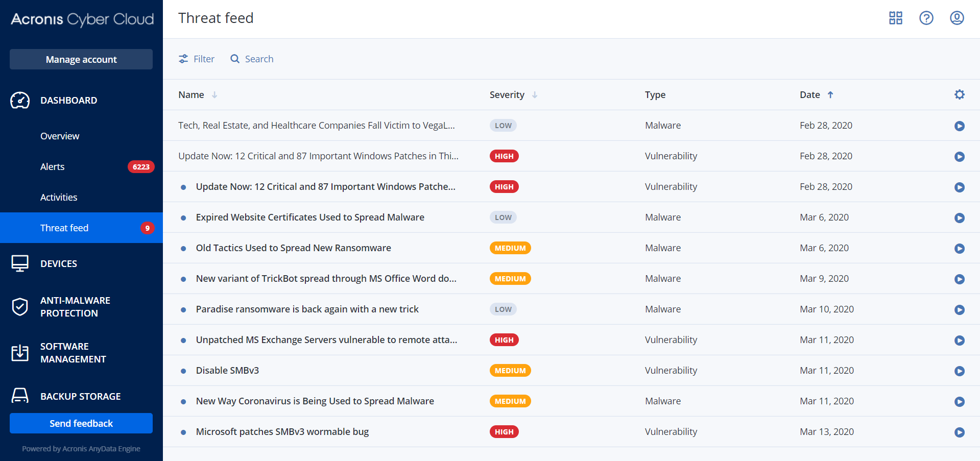Sort table by Name column arrow
Image resolution: width=980 pixels, height=461 pixels.
(214, 95)
